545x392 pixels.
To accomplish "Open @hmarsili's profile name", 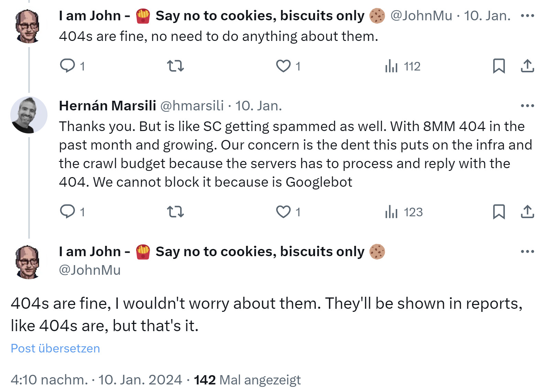I will 107,106.
